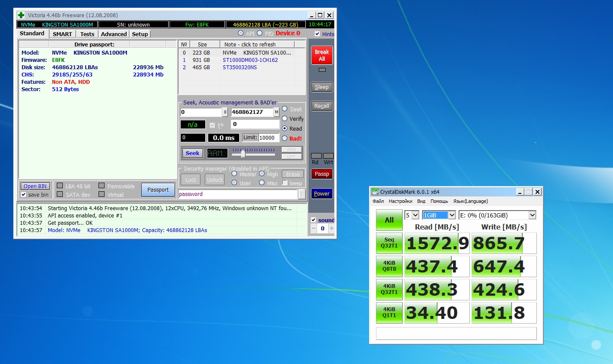Open the Помощь menu
613x364 pixels.
pos(439,201)
